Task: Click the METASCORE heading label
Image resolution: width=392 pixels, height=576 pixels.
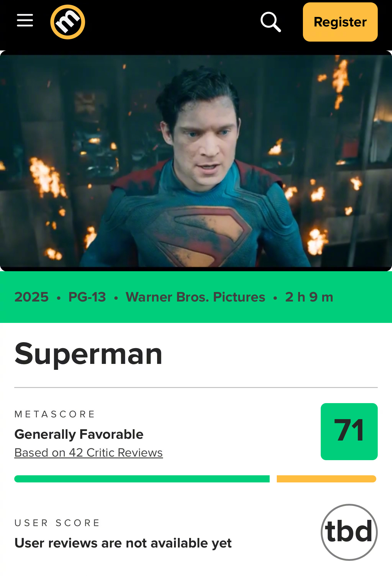Action: click(55, 414)
